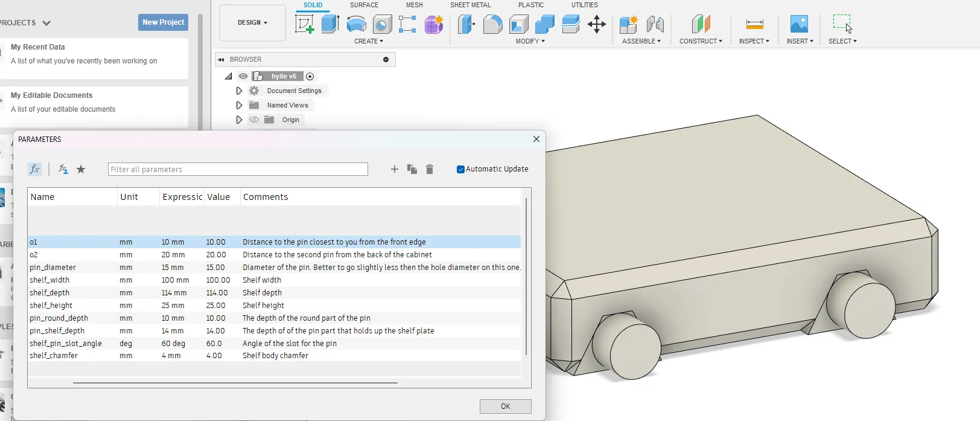This screenshot has height=421, width=980.
Task: Select the Move/Copy arrows icon
Action: [x=596, y=24]
